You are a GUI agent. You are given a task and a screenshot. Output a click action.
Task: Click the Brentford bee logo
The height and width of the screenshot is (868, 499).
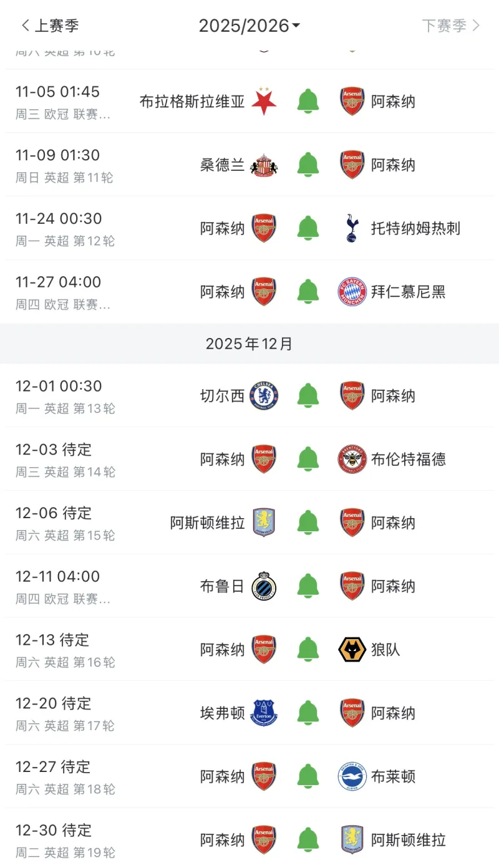point(352,460)
